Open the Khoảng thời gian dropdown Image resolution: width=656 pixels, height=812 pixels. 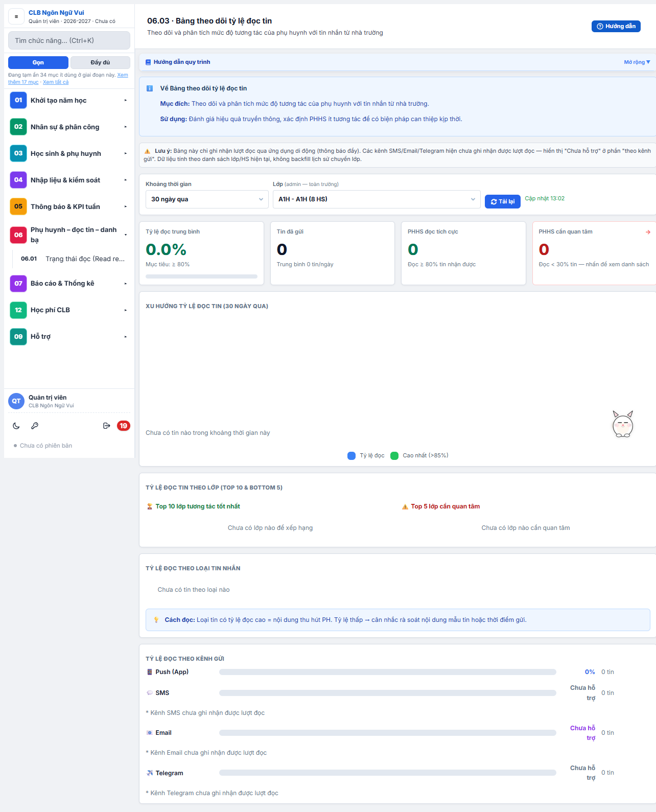tap(207, 199)
